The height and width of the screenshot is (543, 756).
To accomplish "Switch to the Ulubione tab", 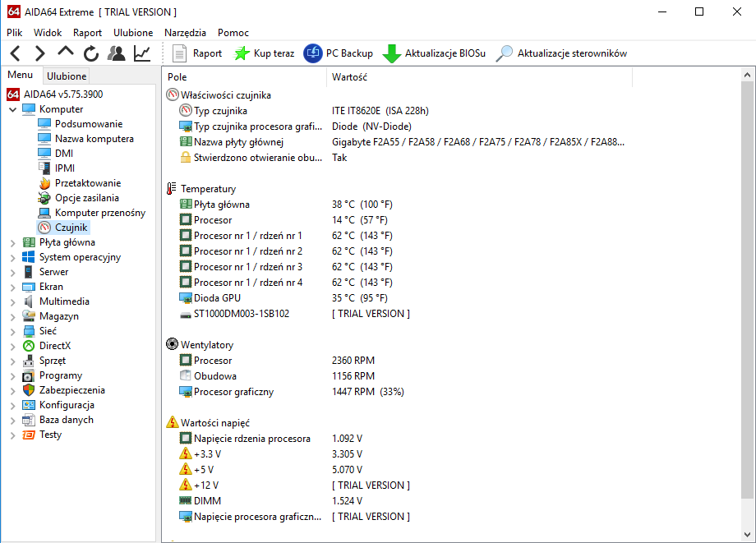I will [67, 76].
